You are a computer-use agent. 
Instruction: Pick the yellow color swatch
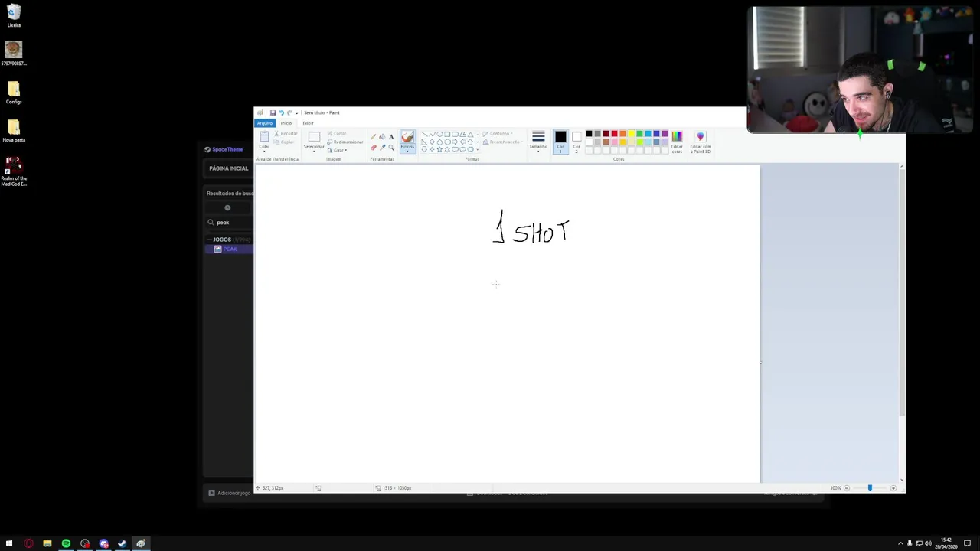pos(631,133)
